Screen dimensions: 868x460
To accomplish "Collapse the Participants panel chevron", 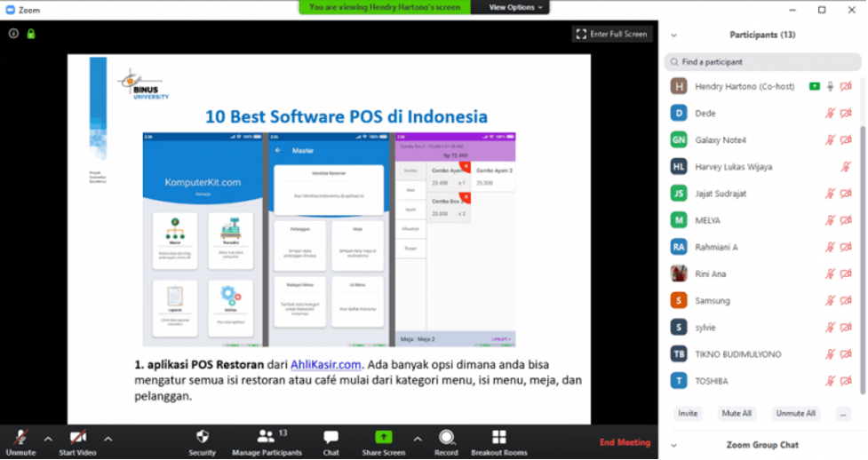I will point(673,36).
